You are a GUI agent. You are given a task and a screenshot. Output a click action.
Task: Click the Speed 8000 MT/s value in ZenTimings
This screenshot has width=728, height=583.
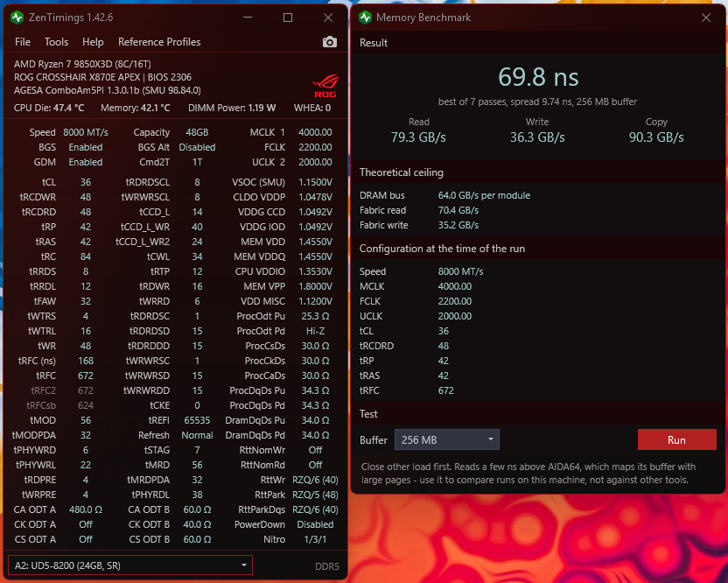pyautogui.click(x=86, y=132)
